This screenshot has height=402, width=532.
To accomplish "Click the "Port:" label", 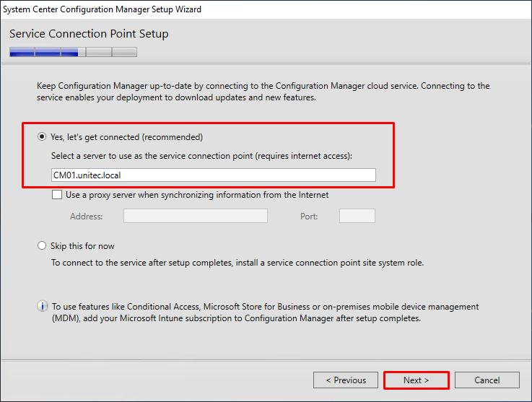I will (309, 217).
